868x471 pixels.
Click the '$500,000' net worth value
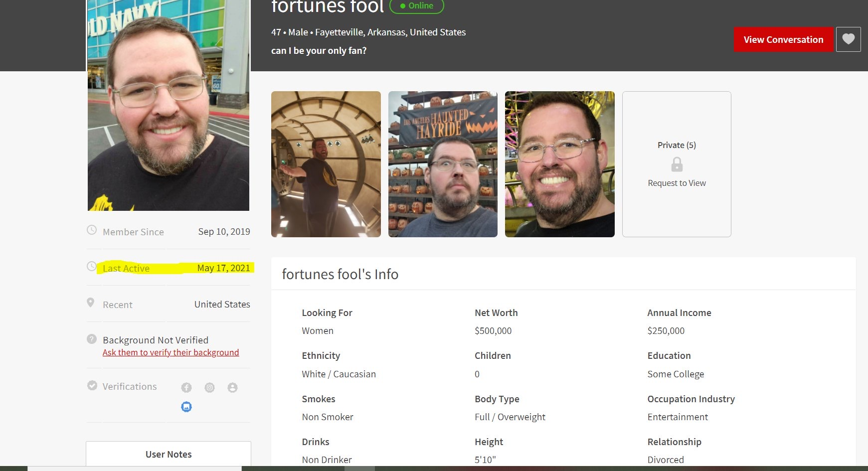click(x=493, y=331)
